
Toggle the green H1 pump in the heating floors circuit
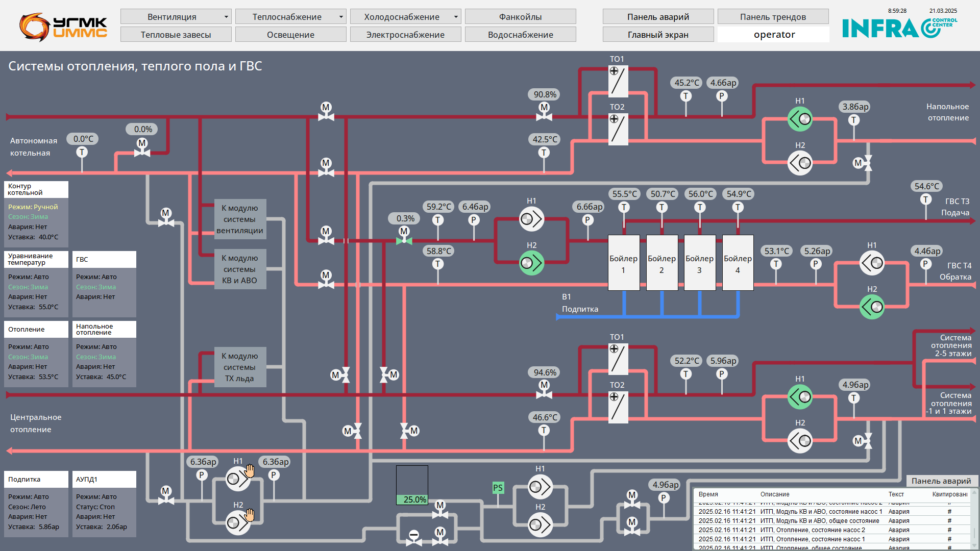[800, 397]
